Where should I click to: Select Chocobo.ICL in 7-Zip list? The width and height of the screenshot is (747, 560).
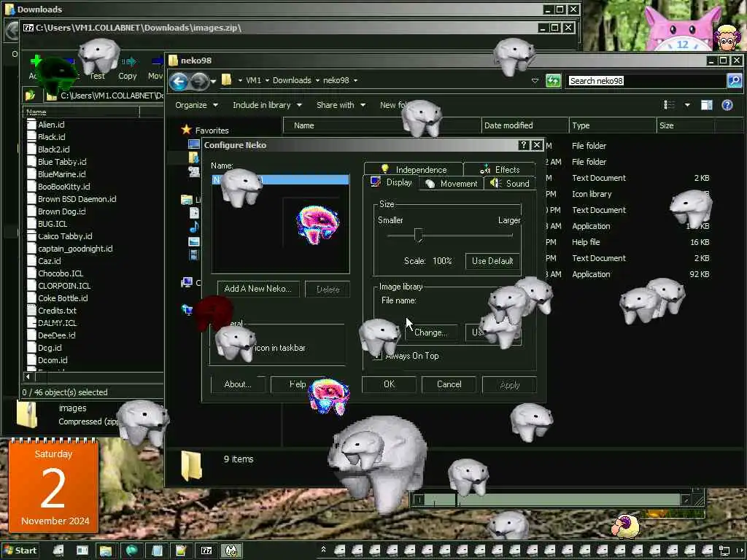click(61, 273)
